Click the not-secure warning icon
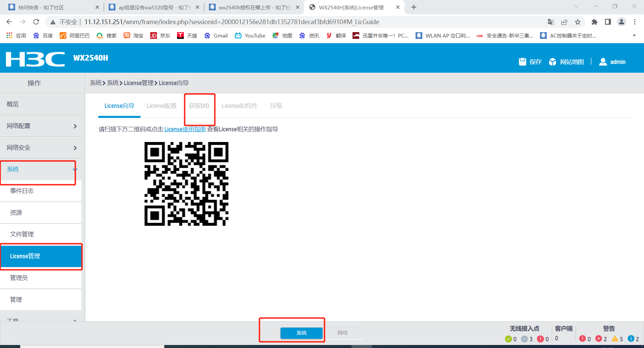The width and height of the screenshot is (644, 348). click(53, 22)
